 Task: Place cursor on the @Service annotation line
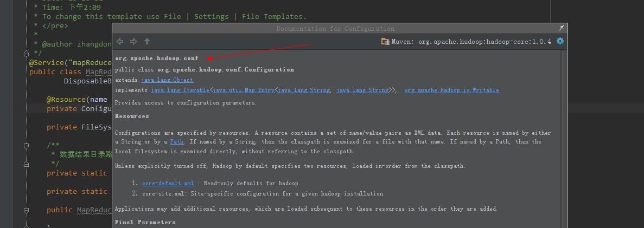tap(71, 63)
